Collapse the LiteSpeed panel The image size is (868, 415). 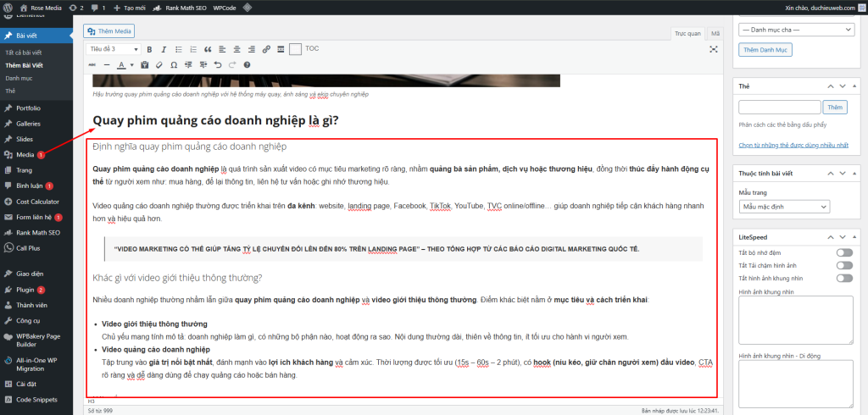click(x=856, y=237)
